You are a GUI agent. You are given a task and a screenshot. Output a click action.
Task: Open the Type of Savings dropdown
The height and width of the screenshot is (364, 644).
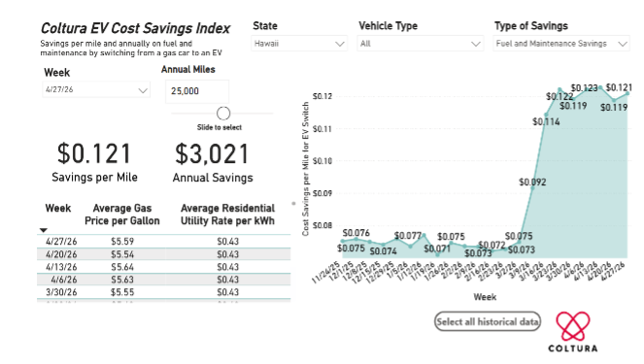[561, 44]
